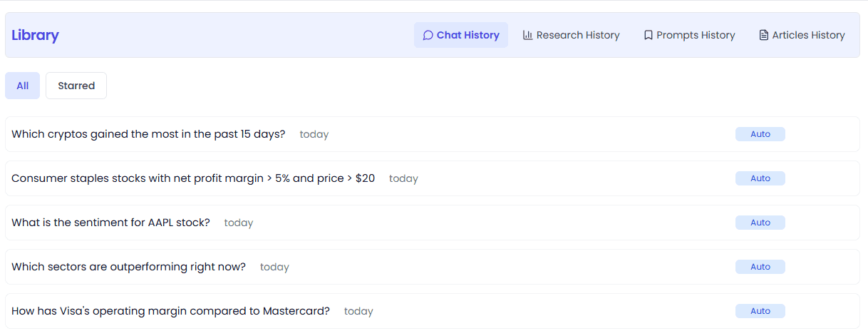
Task: Switch to the Research History tab
Action: [571, 35]
